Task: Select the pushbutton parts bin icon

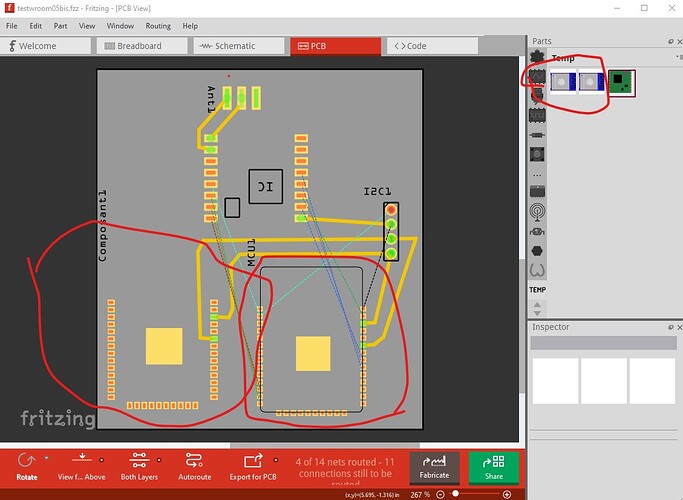Action: (x=537, y=154)
